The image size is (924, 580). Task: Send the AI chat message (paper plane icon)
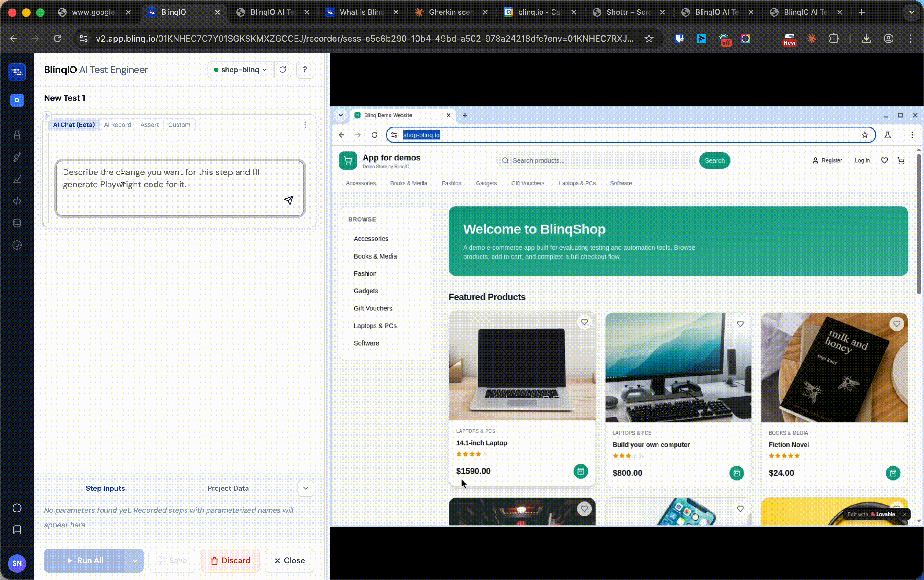pos(289,200)
